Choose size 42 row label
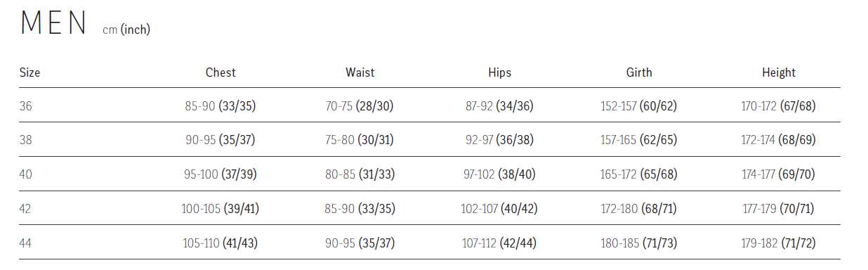This screenshot has height=270, width=868. tap(26, 209)
